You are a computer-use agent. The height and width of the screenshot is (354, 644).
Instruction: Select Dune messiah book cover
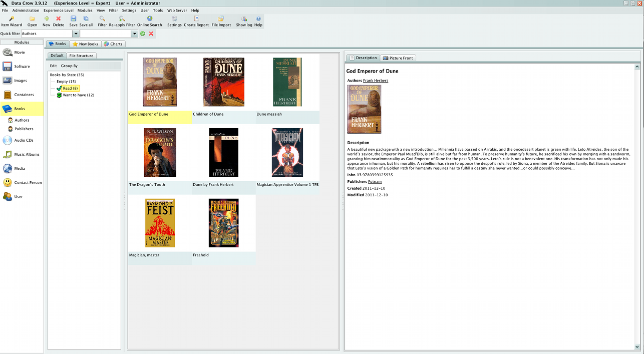click(287, 82)
